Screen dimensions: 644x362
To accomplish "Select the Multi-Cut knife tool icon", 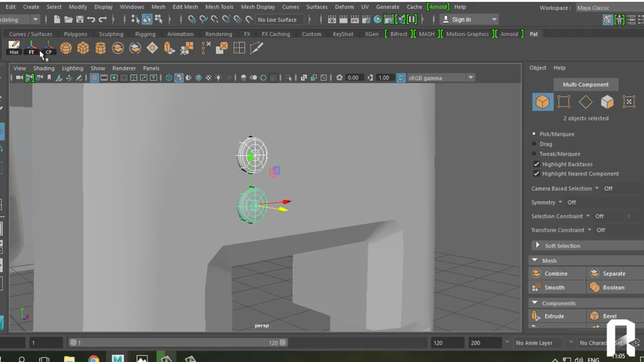I will tap(257, 48).
